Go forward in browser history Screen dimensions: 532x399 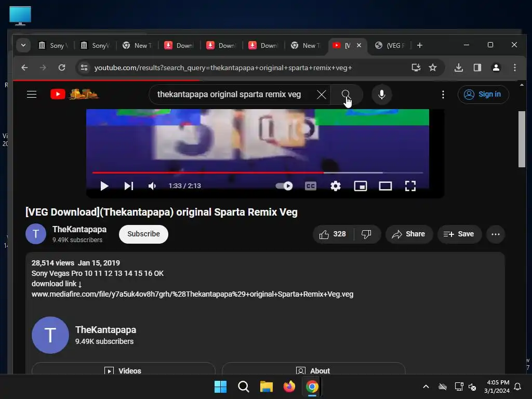(x=43, y=68)
